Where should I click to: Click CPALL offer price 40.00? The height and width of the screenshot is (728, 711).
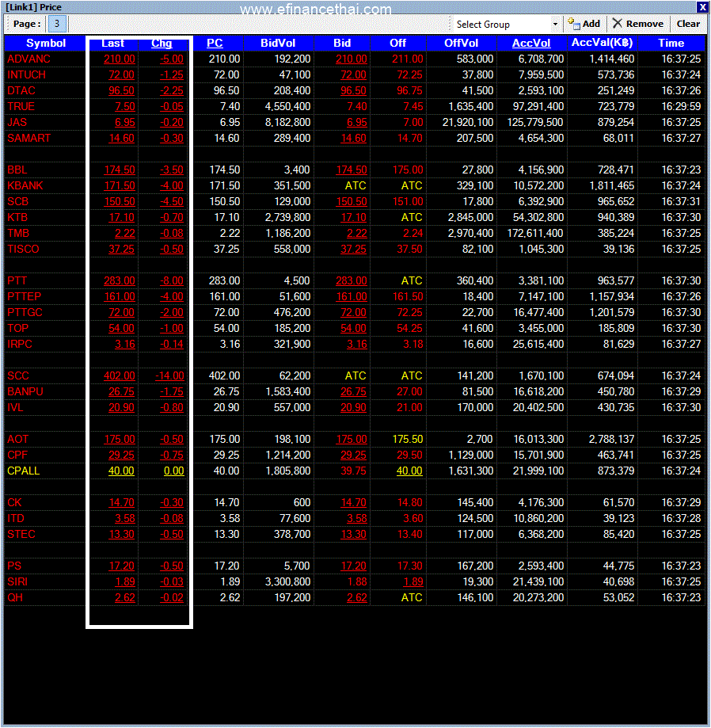click(409, 471)
